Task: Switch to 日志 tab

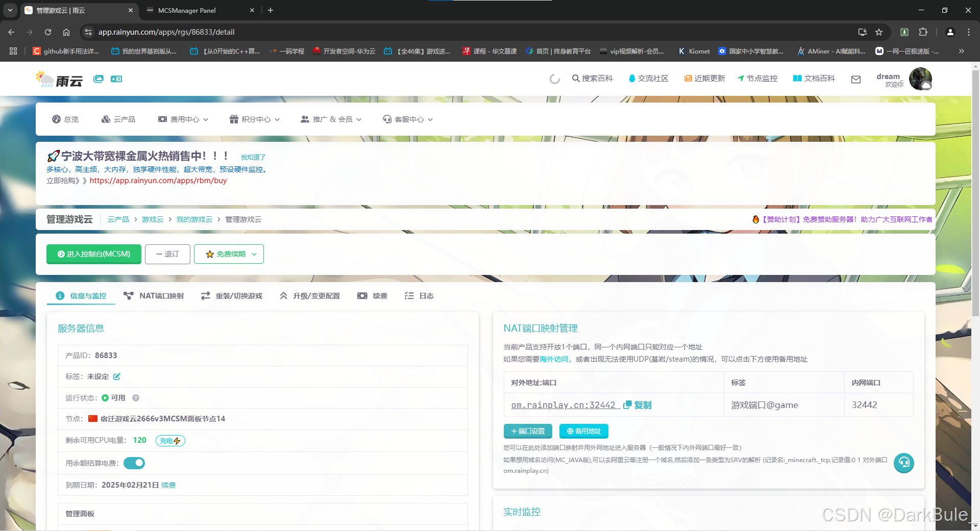Action: pyautogui.click(x=419, y=296)
